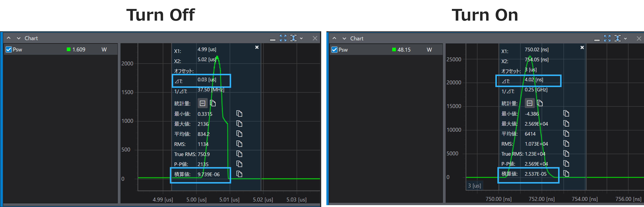Click the 0.25 [GHz] frequency value

(x=536, y=90)
